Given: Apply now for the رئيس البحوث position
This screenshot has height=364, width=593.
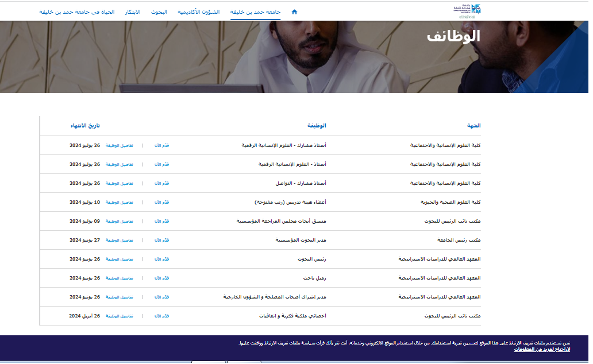Looking at the screenshot, I should click(x=161, y=259).
